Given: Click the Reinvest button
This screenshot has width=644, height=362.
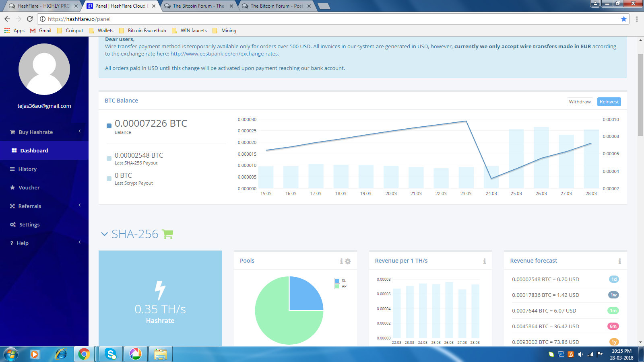Looking at the screenshot, I should 609,102.
